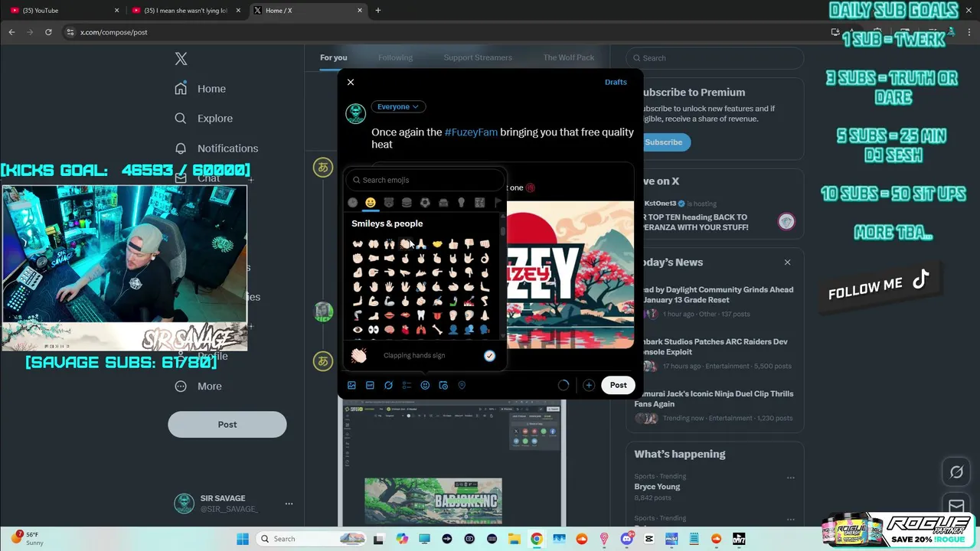
Task: Click the Search emojis field
Action: [425, 180]
